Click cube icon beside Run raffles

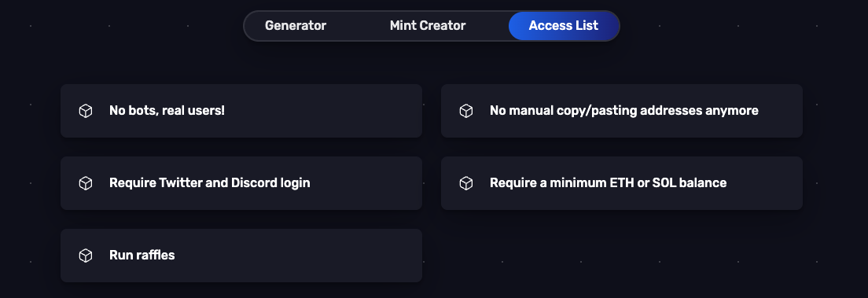click(x=85, y=256)
